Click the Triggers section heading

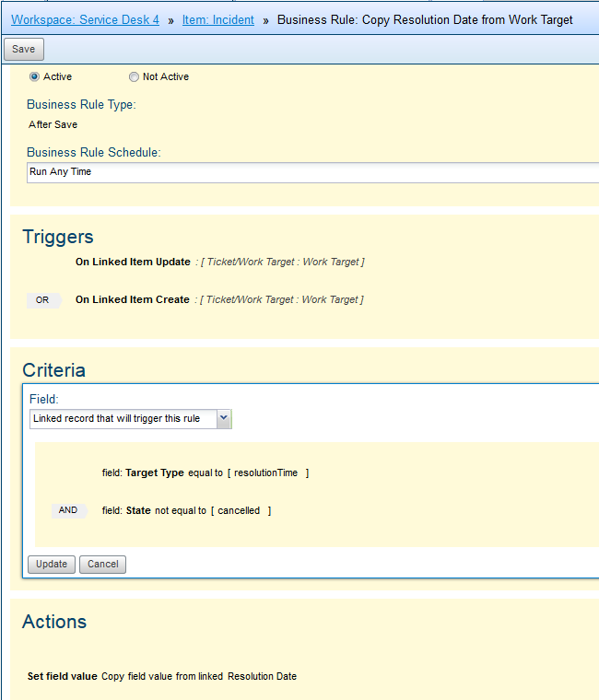click(x=58, y=238)
